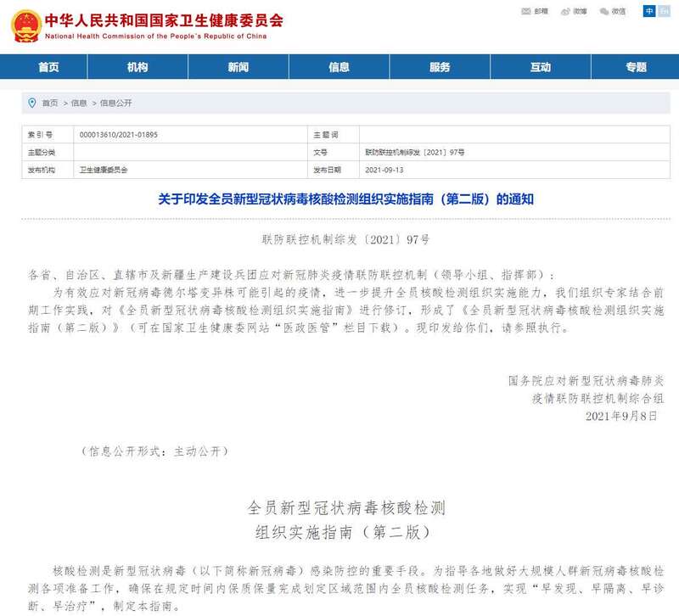Select the 互动 navigation item
679x616 pixels.
[x=540, y=67]
